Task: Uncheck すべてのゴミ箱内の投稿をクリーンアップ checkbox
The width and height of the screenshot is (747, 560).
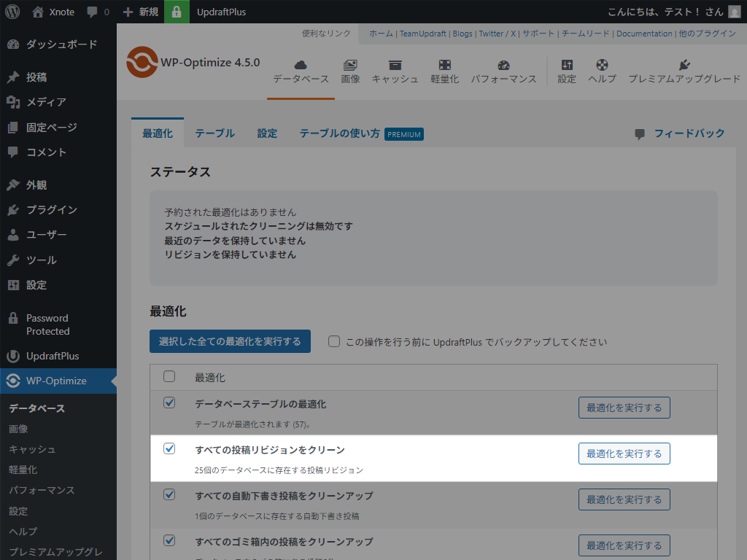Action: click(x=169, y=540)
